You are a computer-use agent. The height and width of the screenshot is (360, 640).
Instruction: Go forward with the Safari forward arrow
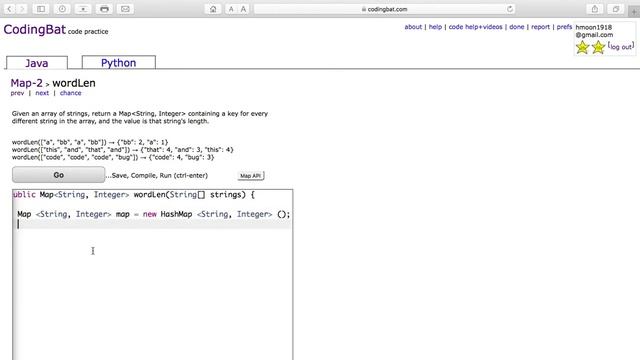[x=22, y=9]
